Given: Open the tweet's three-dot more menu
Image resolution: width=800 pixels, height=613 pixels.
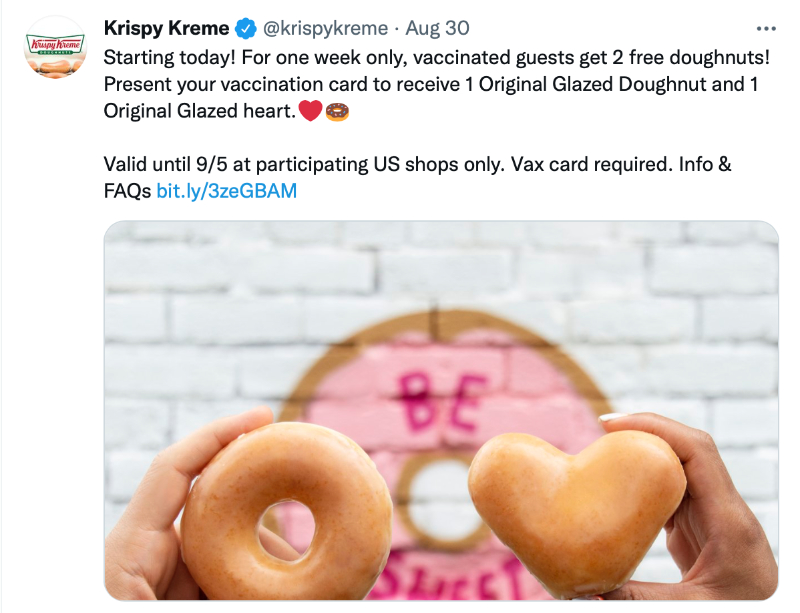Looking at the screenshot, I should point(766,29).
